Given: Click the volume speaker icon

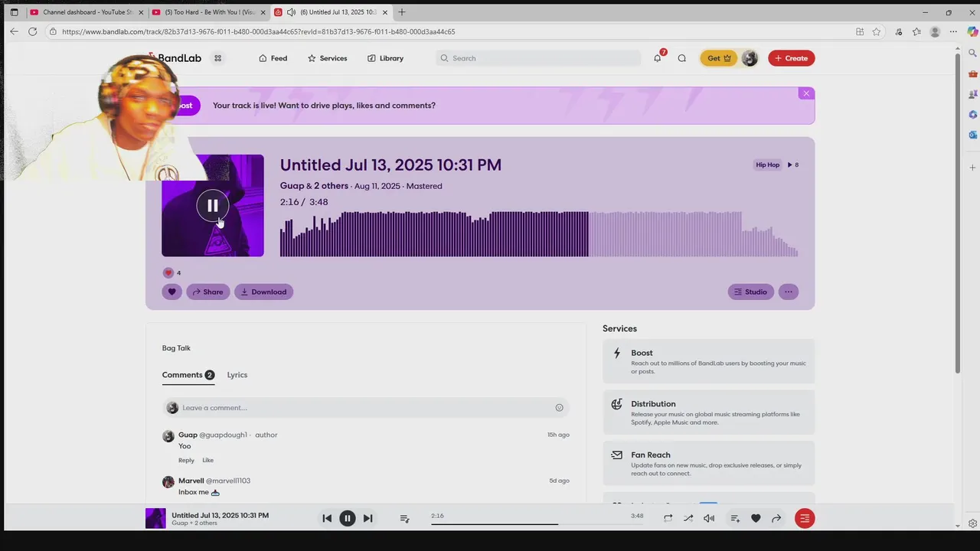Looking at the screenshot, I should [x=709, y=518].
